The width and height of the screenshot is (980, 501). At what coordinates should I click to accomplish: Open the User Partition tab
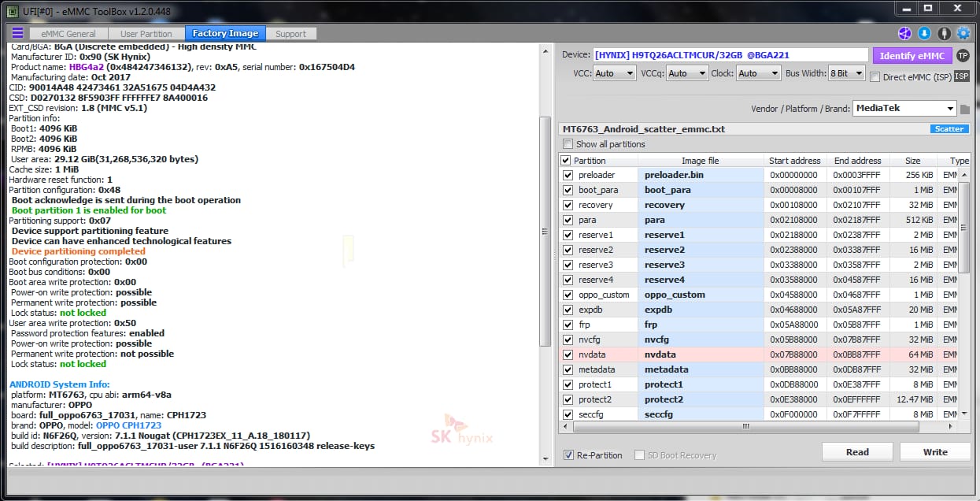(x=146, y=34)
